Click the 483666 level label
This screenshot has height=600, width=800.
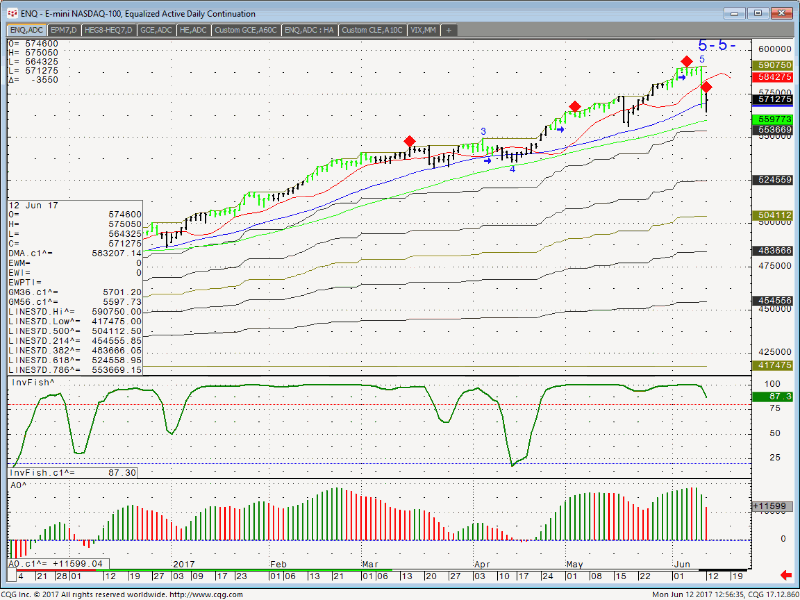click(772, 251)
